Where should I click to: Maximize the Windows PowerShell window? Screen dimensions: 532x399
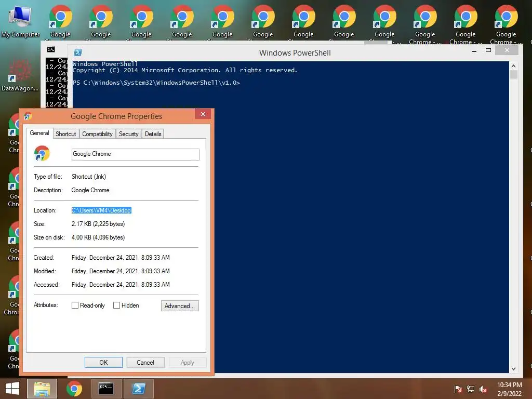(x=488, y=50)
